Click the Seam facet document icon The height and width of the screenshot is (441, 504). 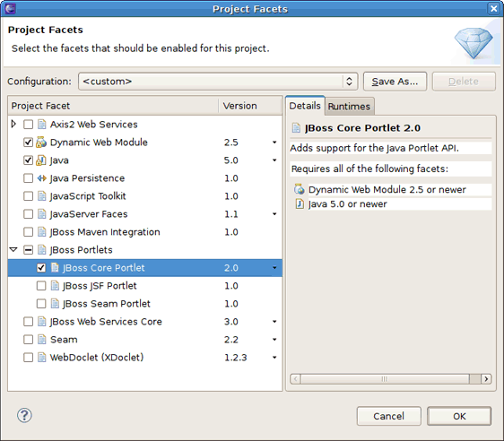pyautogui.click(x=42, y=340)
